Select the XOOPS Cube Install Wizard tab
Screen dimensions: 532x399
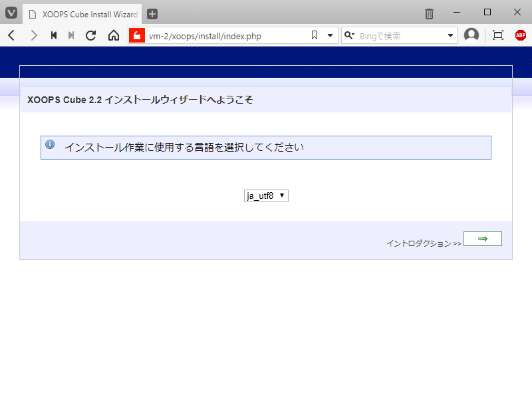(82, 14)
